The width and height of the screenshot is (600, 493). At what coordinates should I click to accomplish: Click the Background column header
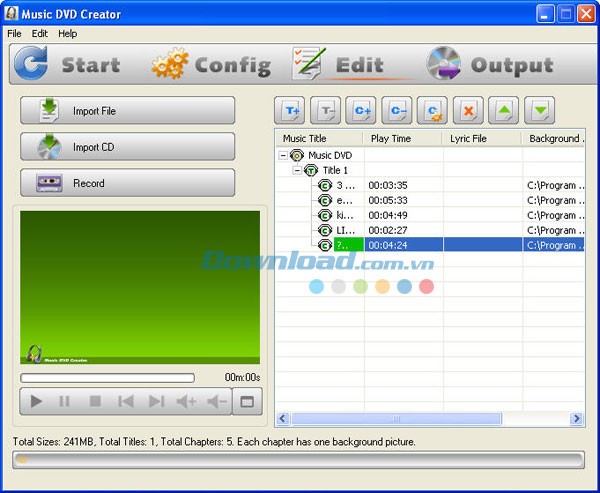pos(553,139)
